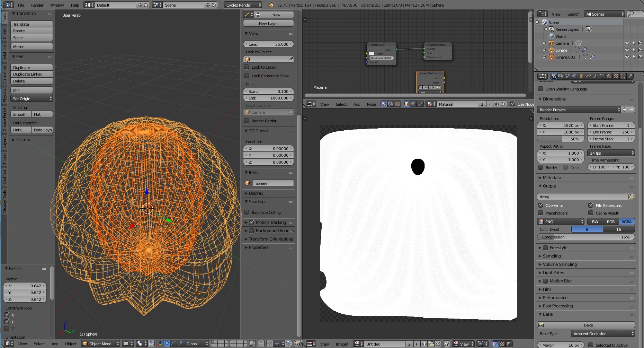Open the Texture (checkered) properties tab

[x=616, y=77]
